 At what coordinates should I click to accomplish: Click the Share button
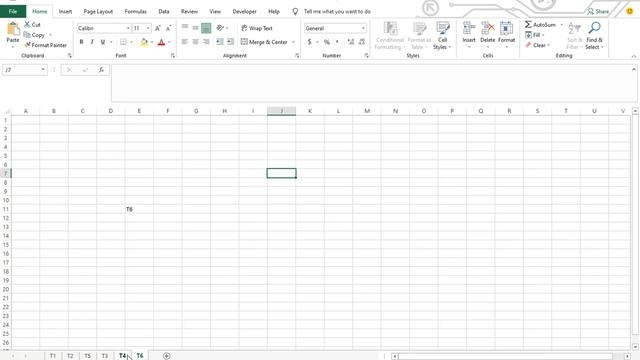point(598,11)
